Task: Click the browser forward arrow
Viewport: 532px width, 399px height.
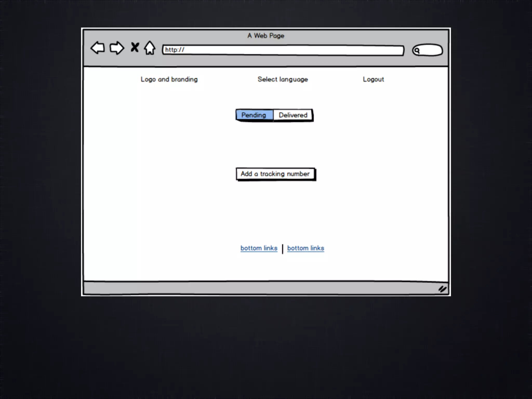Action: coord(117,48)
